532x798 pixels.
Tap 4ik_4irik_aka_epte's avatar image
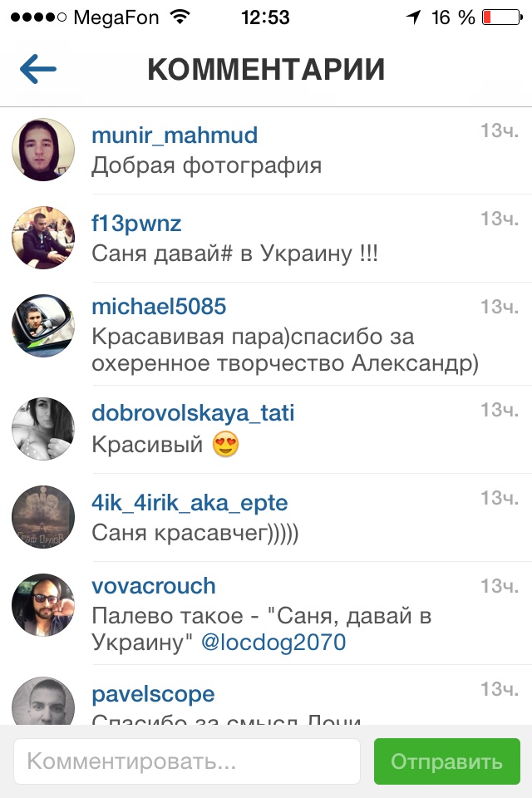point(43,517)
